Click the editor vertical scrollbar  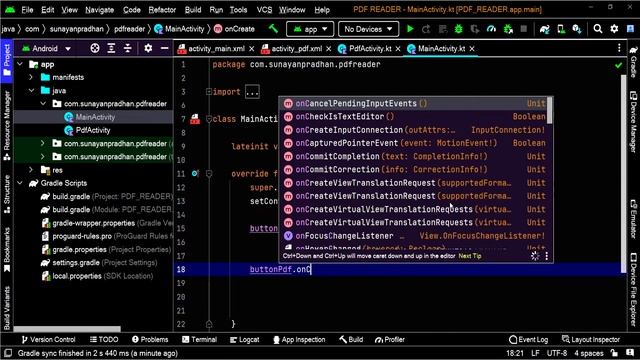[x=623, y=173]
